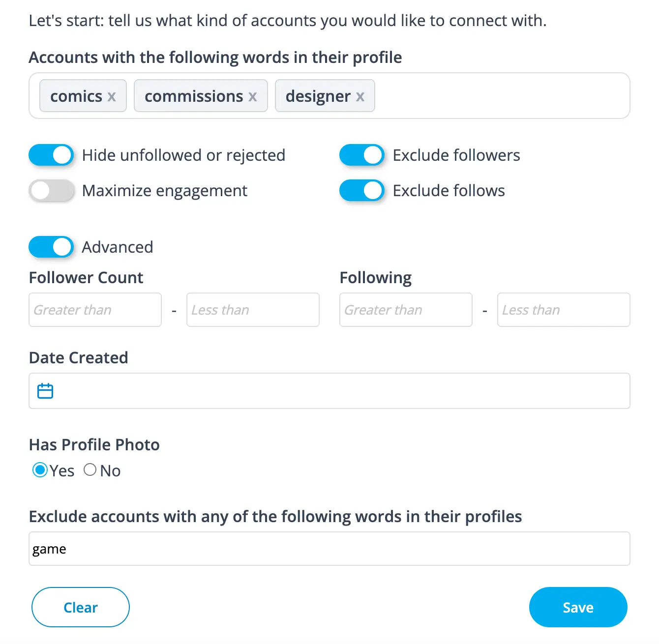Click Following Greater than input
The image size is (659, 644).
pos(406,310)
